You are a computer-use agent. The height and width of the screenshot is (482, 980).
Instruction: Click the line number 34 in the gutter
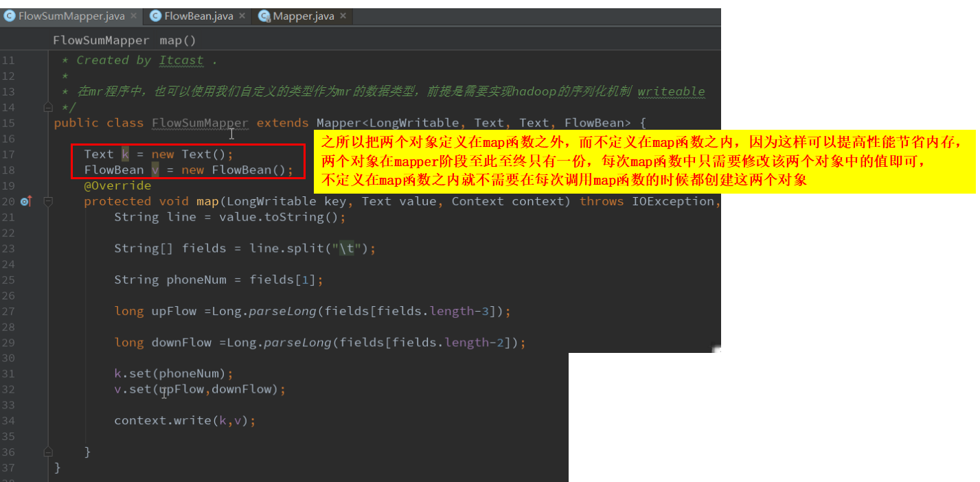8,421
